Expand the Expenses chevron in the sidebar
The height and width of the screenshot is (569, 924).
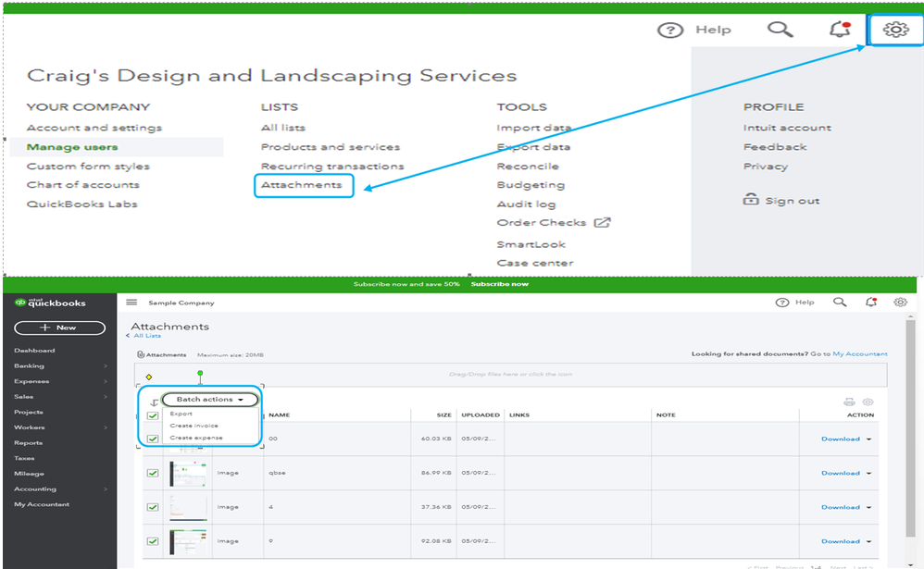click(x=106, y=381)
